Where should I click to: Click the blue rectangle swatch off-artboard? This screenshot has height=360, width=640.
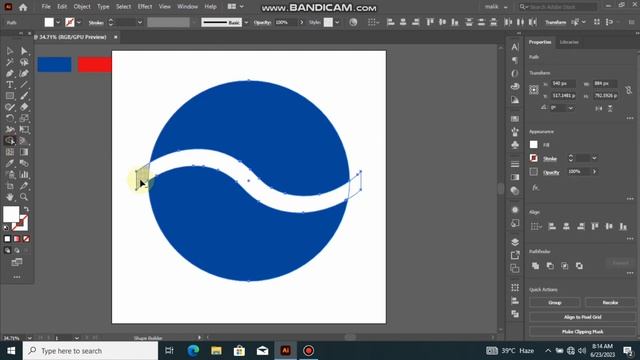(54, 64)
